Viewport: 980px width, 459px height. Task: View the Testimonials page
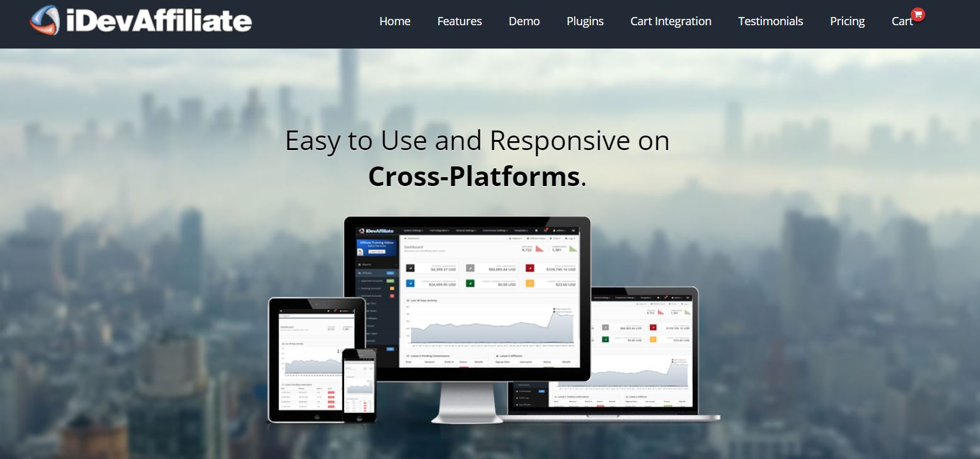click(771, 21)
